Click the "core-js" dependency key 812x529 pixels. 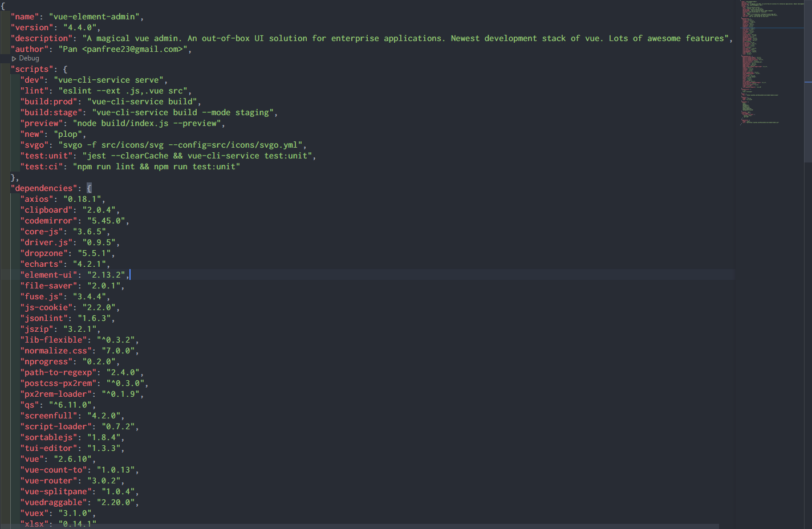[x=42, y=231]
